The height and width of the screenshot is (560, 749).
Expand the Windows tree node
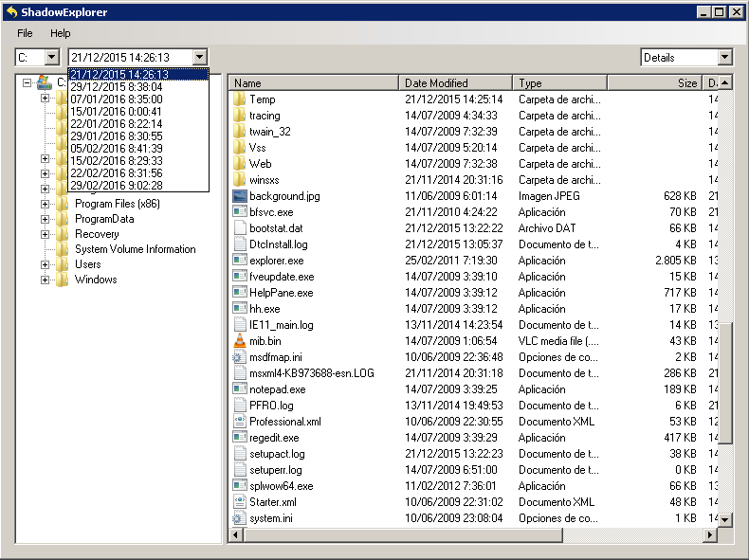(45, 280)
